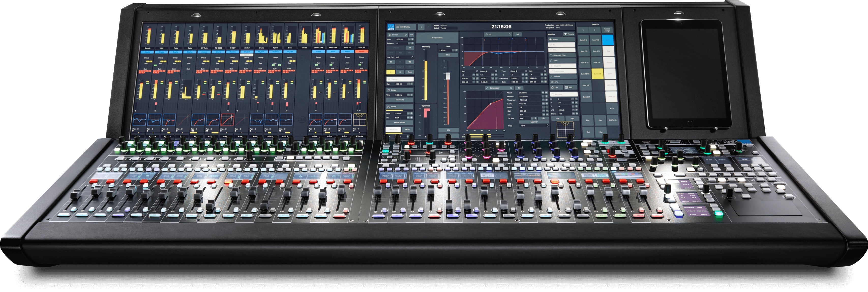Click the on-screen channel fader handle
This screenshot has height=292, width=868.
click(448, 76)
